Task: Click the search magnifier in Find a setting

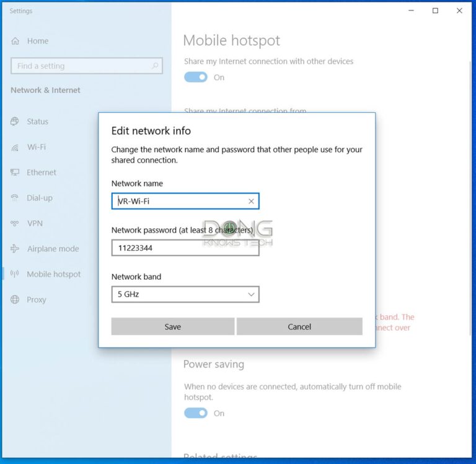Action: pyautogui.click(x=155, y=66)
